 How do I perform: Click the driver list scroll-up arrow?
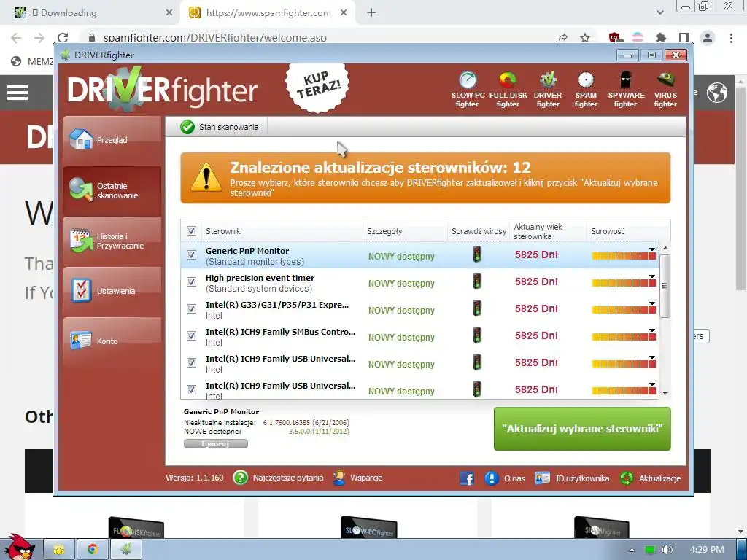665,248
